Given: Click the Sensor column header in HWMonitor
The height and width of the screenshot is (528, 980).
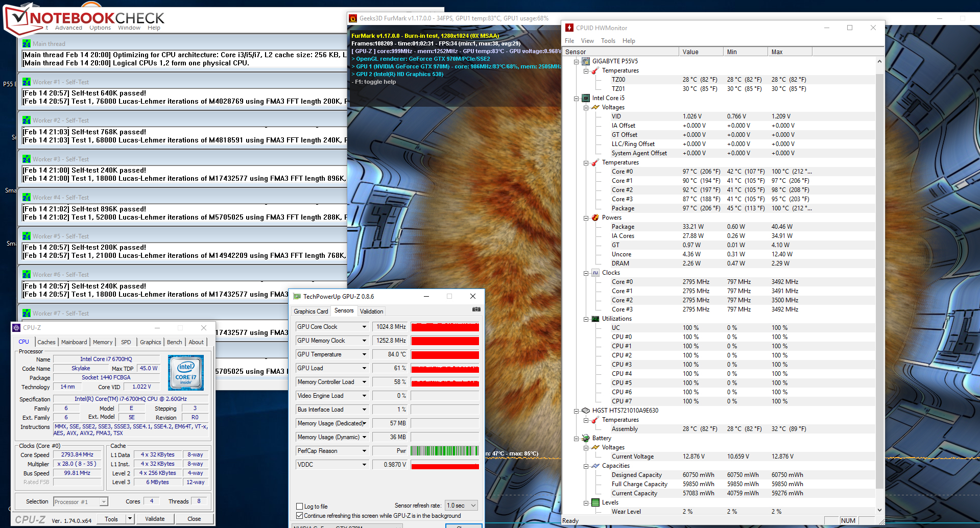Looking at the screenshot, I should point(620,52).
